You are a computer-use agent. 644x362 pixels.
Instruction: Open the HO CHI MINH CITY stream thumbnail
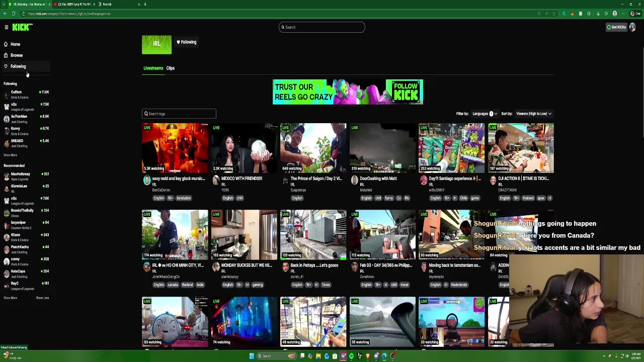coord(175,235)
